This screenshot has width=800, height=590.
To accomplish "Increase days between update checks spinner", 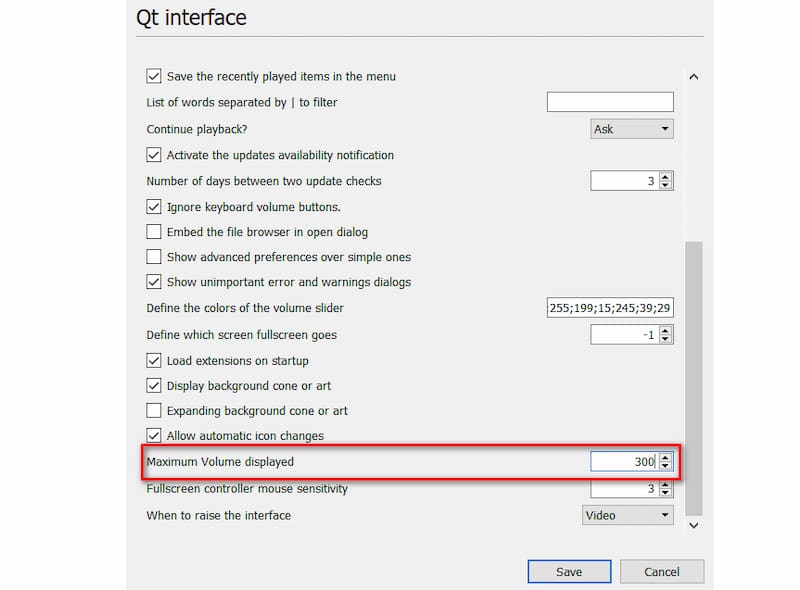I will tap(666, 176).
